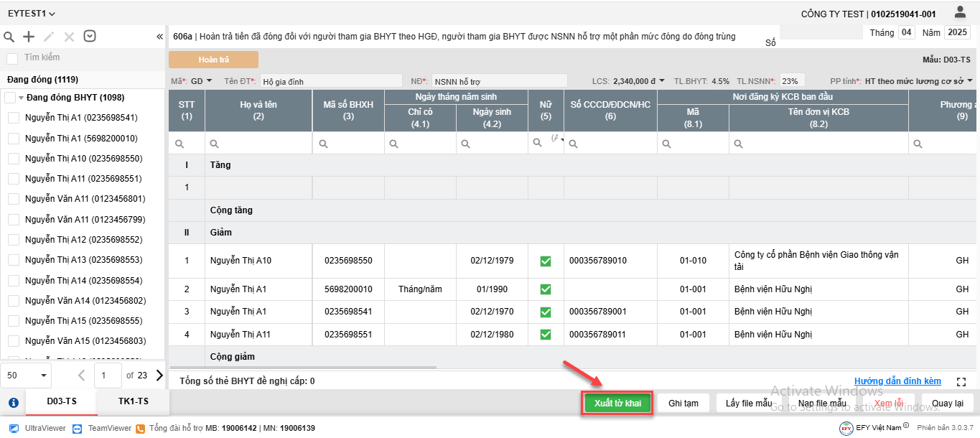
Task: Open the Mã GD dropdown
Action: point(202,80)
